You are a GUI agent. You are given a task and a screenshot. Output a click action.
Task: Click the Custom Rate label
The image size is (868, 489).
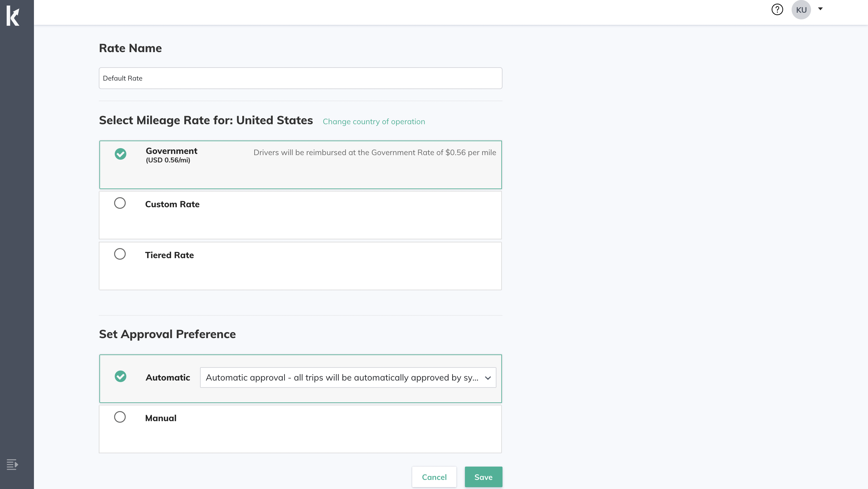tap(172, 204)
